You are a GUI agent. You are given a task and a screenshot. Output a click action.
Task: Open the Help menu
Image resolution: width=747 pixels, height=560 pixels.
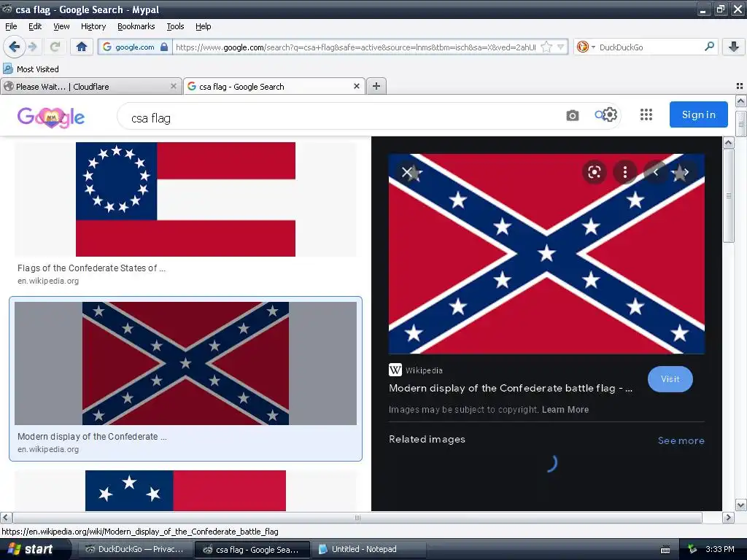(204, 26)
